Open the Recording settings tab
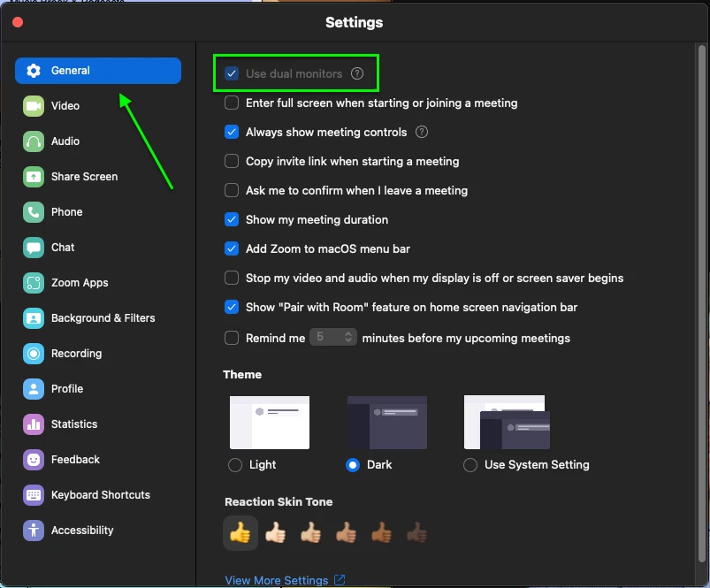This screenshot has width=710, height=588. (x=98, y=354)
